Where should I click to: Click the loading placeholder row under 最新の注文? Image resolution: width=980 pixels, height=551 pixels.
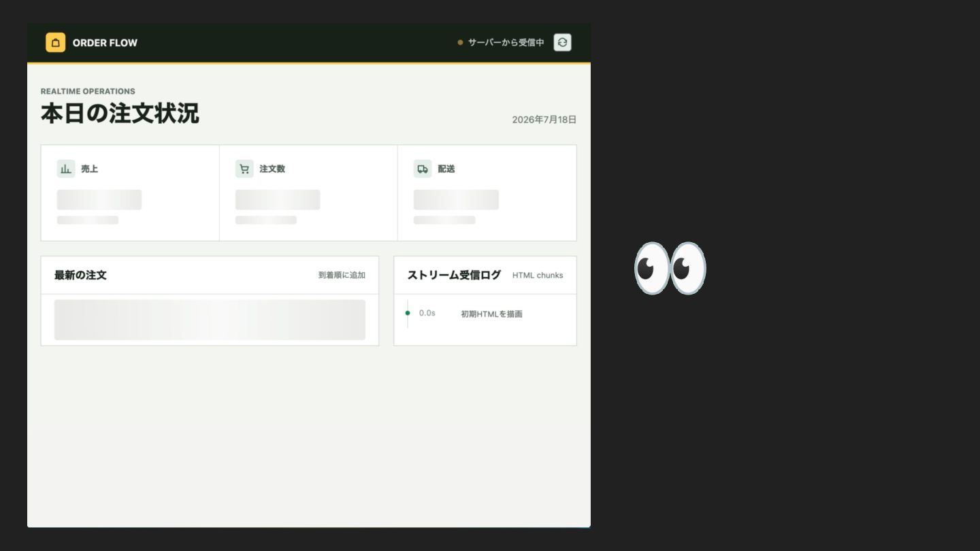(210, 320)
